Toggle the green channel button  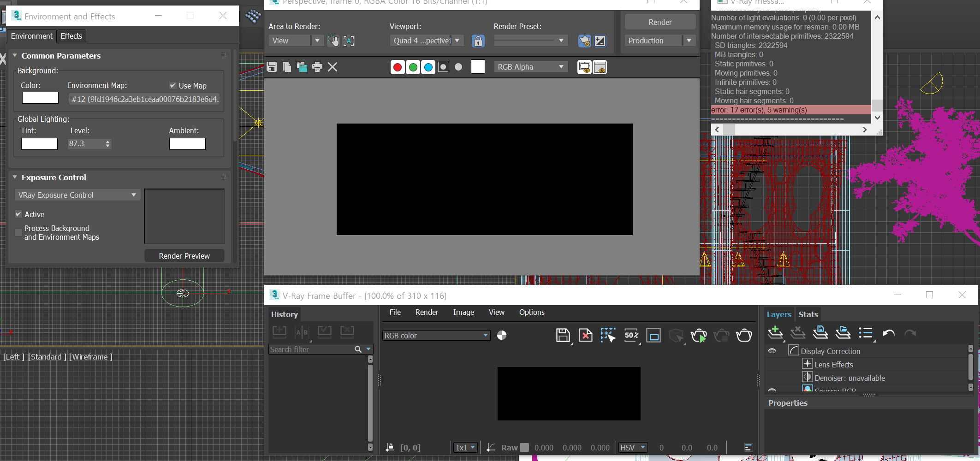coord(413,67)
